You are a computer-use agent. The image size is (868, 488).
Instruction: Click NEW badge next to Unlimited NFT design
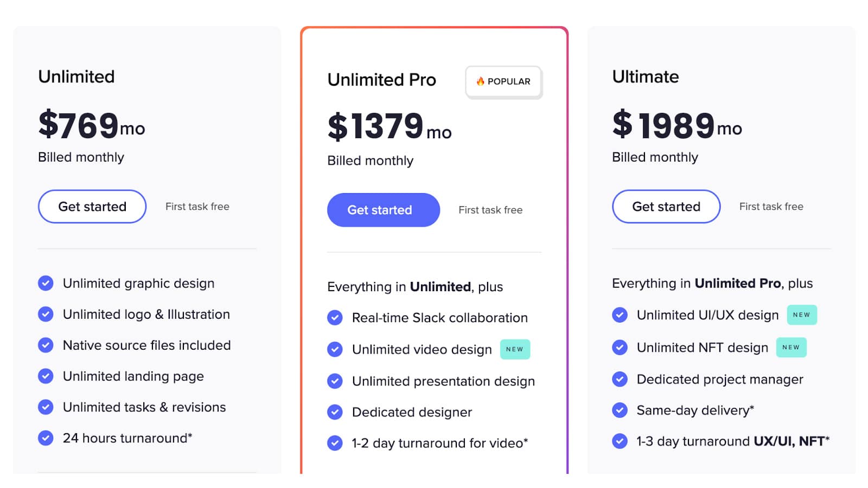[x=790, y=348]
